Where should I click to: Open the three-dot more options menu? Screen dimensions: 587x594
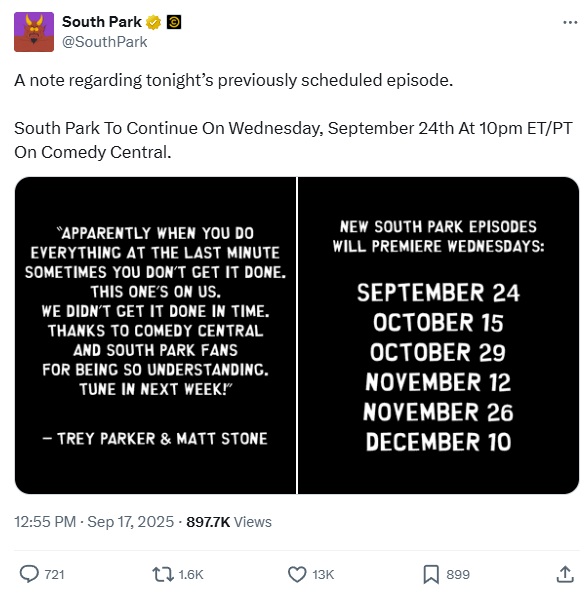click(x=570, y=23)
